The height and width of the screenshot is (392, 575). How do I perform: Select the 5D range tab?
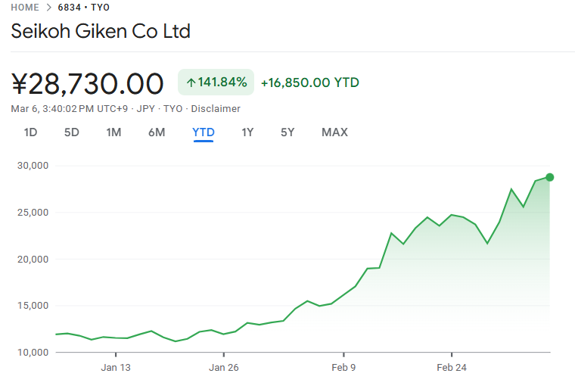71,132
